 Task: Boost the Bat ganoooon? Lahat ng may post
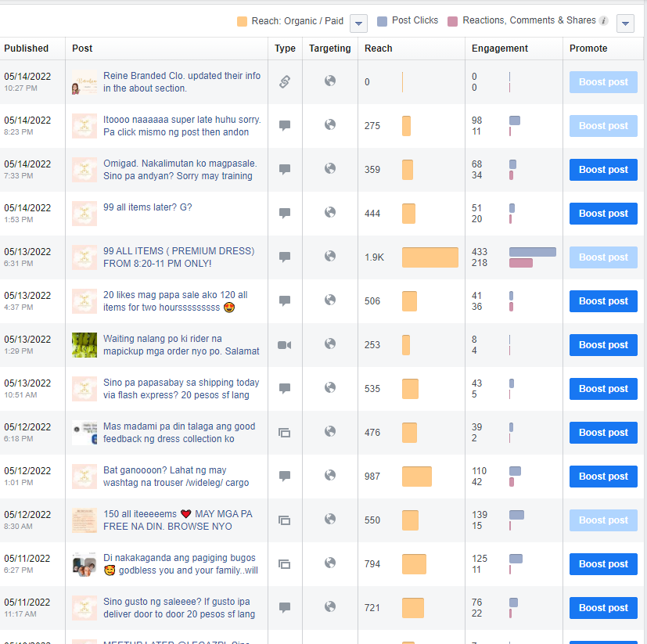603,476
